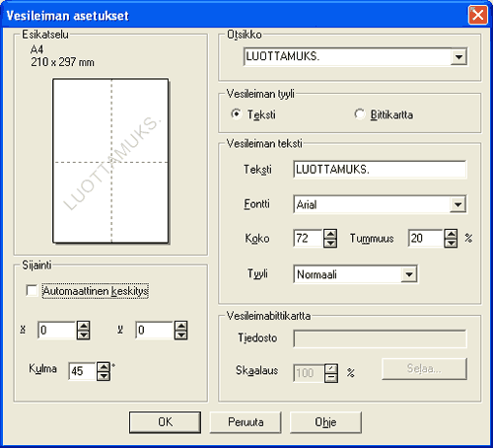Open help with the Ohje button
493x448 pixels.
point(325,422)
